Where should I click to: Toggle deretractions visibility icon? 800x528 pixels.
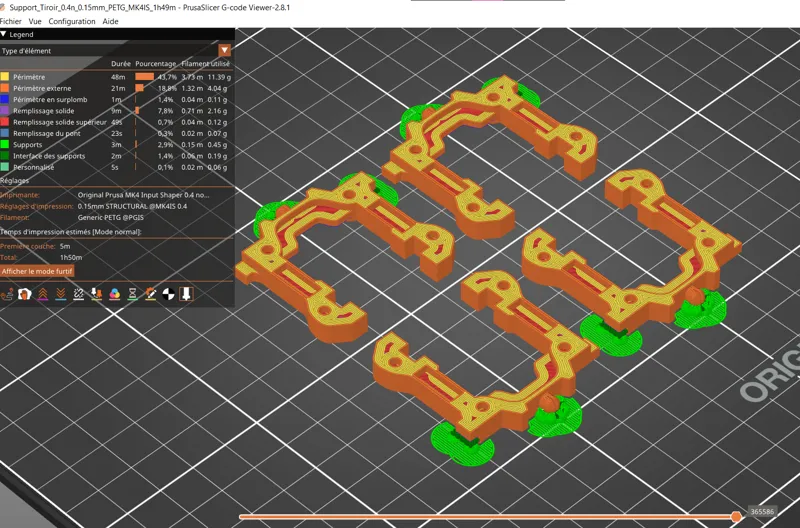pyautogui.click(x=61, y=294)
